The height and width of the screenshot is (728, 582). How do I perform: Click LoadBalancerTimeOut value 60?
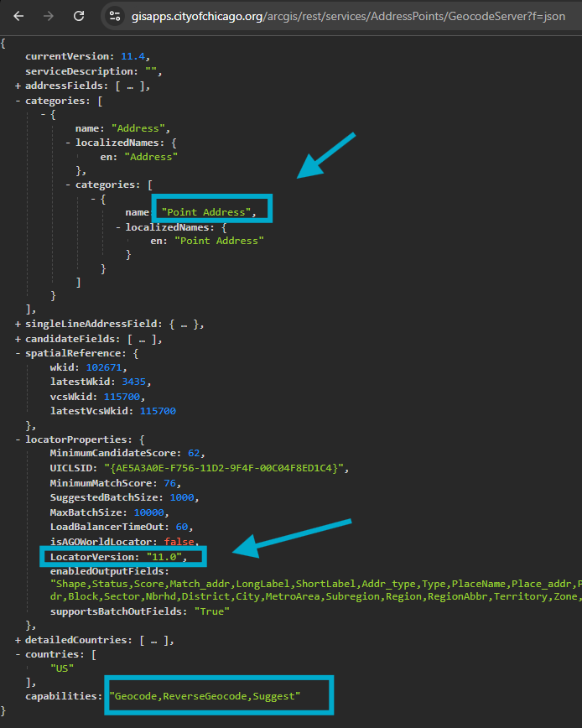(x=182, y=527)
